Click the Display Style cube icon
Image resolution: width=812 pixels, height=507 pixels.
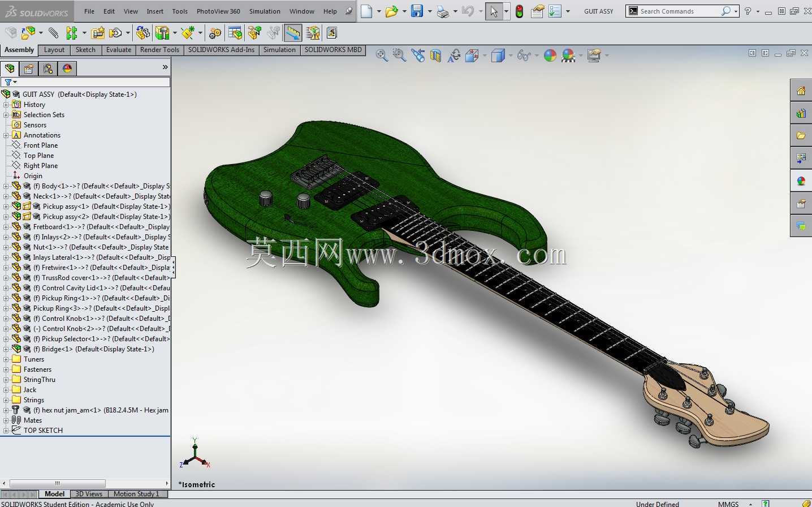[498, 55]
